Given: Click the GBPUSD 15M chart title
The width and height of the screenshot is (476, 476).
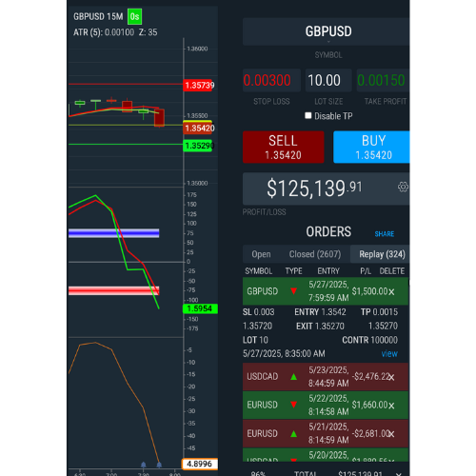Looking at the screenshot, I should click(x=98, y=16).
